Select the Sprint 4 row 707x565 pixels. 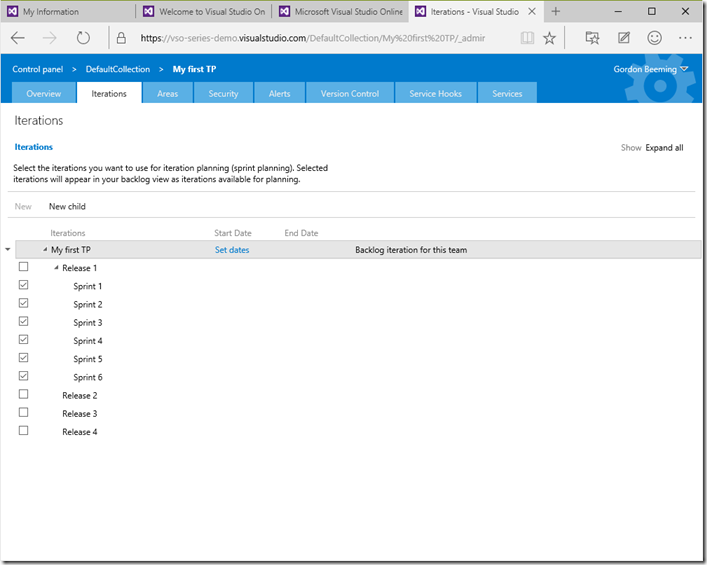point(87,341)
